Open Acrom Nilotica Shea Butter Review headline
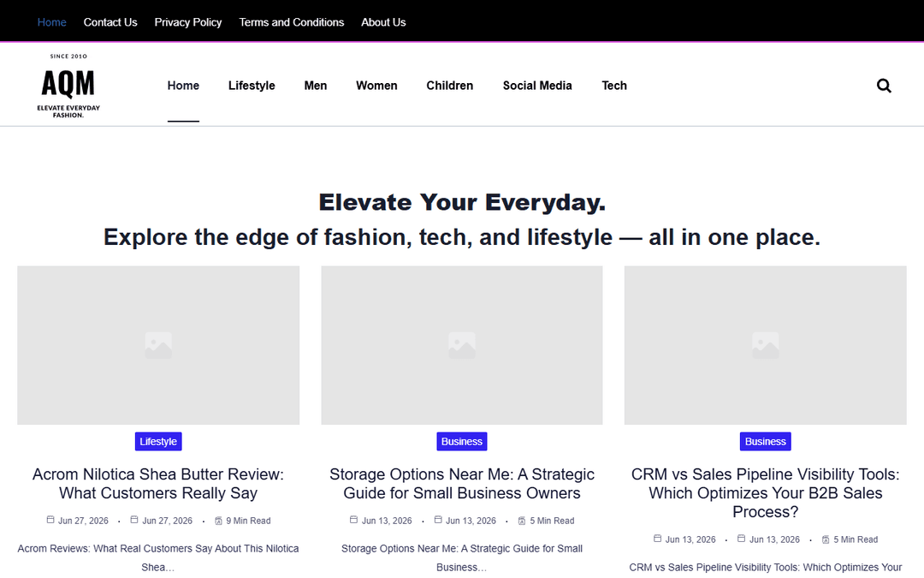 click(158, 484)
